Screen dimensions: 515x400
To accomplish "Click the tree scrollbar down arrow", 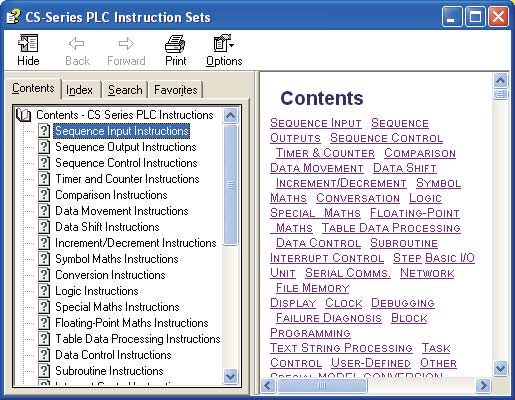I will pos(230,376).
